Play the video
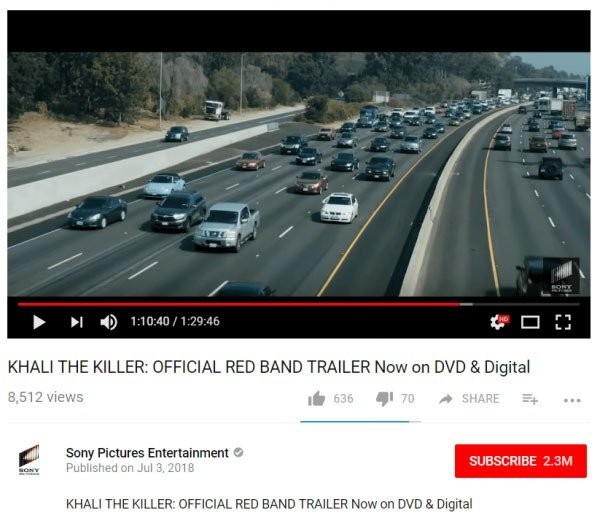Screen dimensions: 600x518 (39, 322)
